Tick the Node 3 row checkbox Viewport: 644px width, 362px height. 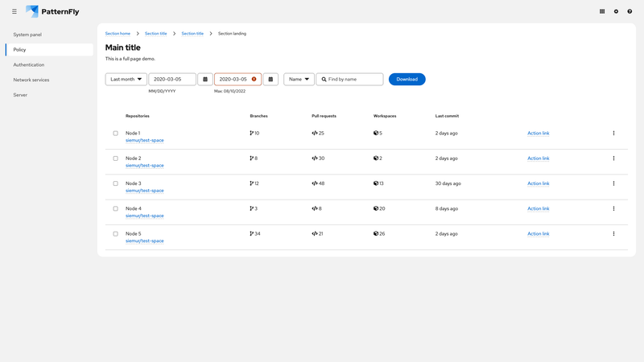pyautogui.click(x=115, y=183)
